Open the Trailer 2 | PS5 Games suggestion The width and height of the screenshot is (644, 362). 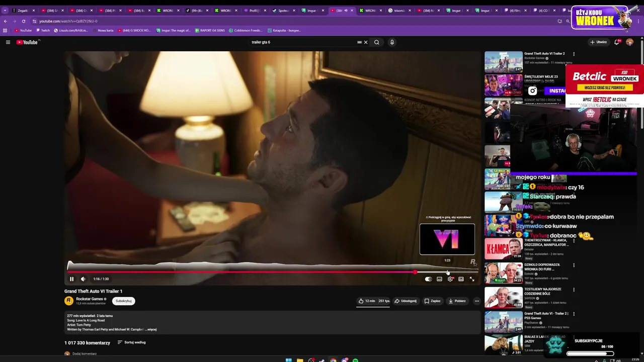(546, 316)
